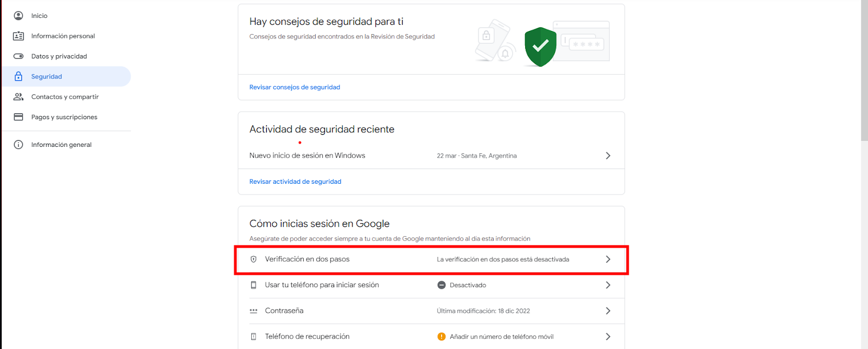Click the Información general info icon

[18, 145]
